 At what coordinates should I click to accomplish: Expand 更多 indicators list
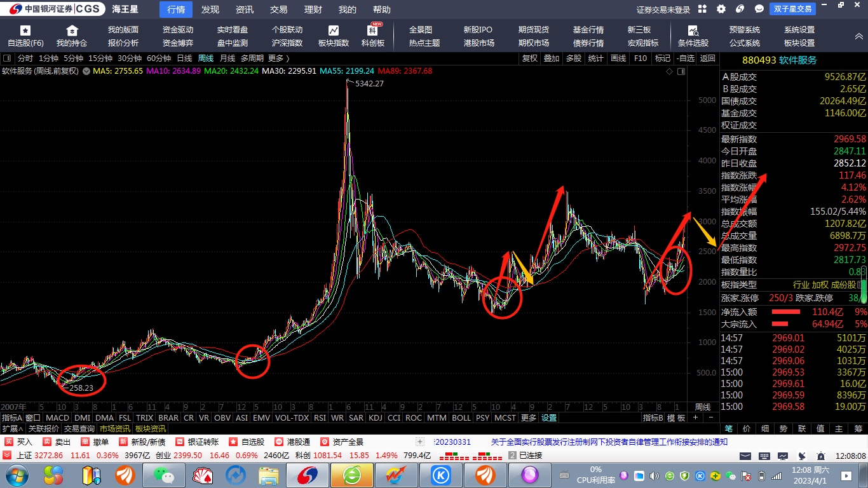point(529,417)
